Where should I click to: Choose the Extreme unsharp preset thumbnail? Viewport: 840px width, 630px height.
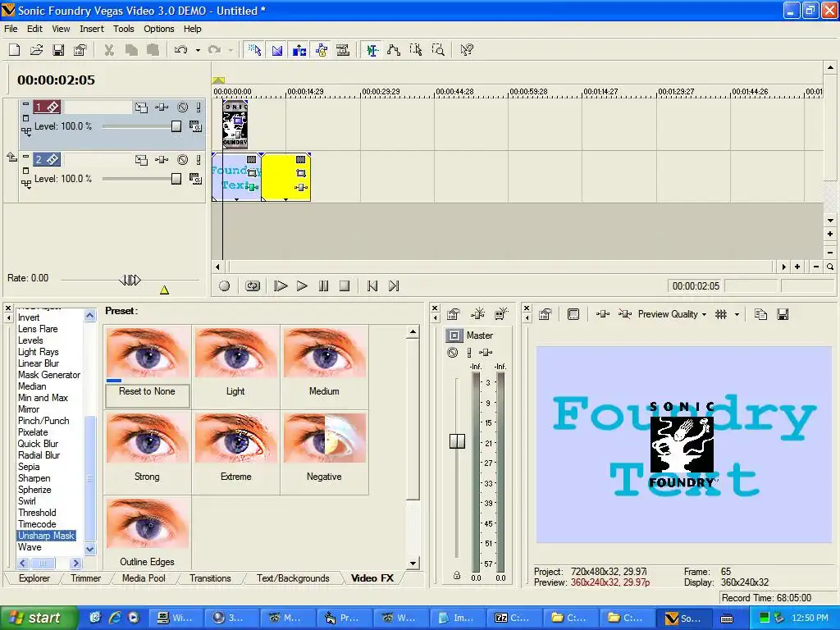[x=235, y=440]
